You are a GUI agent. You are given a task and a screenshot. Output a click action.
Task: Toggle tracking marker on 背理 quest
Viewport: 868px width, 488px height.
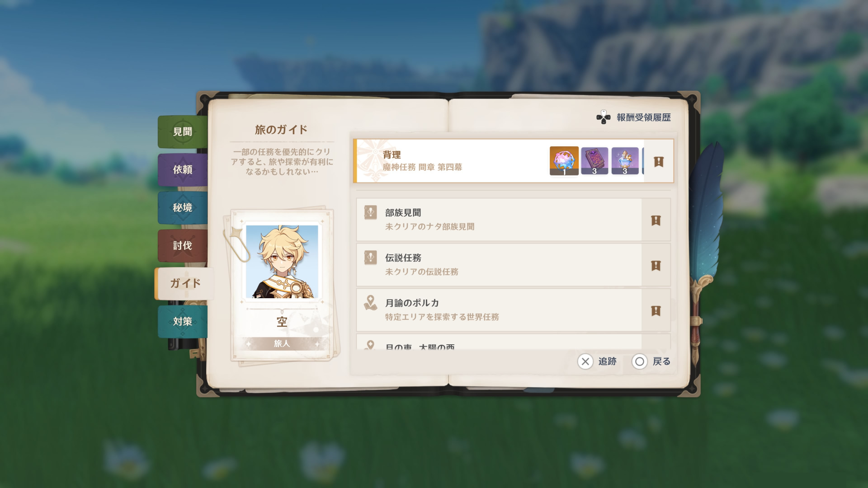coord(659,161)
